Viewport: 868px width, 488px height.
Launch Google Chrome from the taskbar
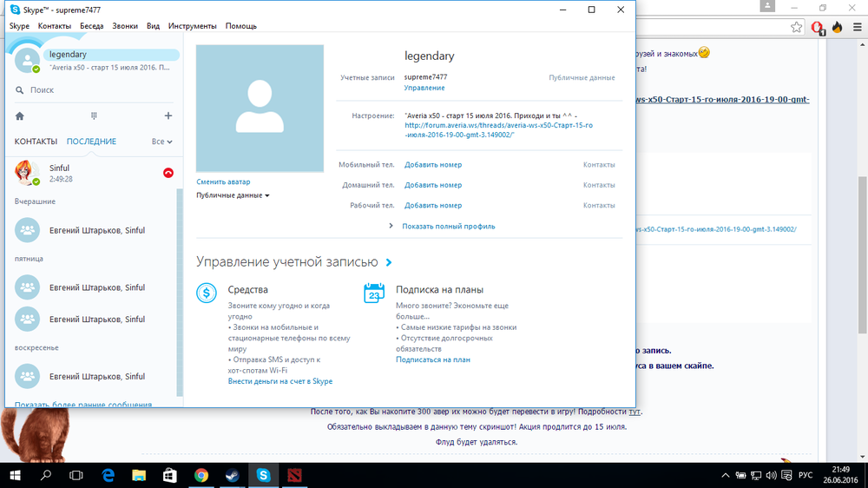[x=201, y=475]
